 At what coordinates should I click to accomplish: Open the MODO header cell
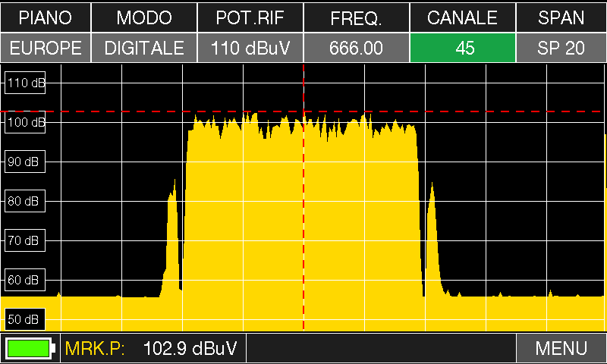[x=144, y=17]
